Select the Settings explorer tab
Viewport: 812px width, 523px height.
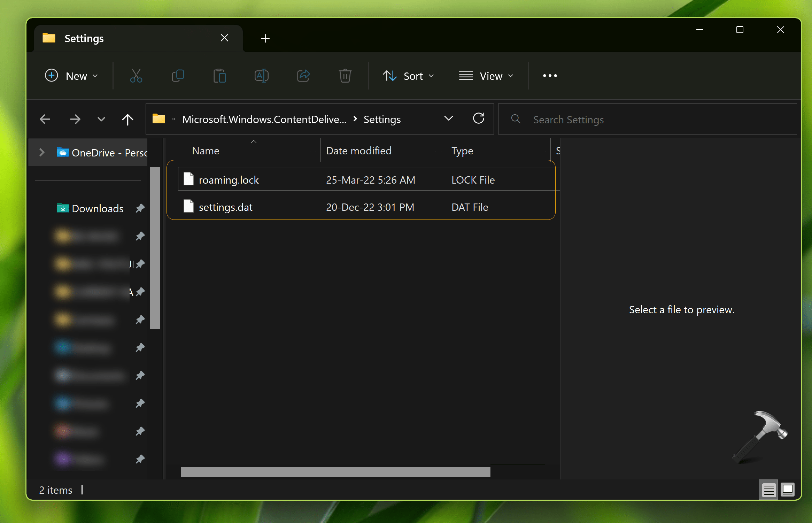pyautogui.click(x=84, y=38)
